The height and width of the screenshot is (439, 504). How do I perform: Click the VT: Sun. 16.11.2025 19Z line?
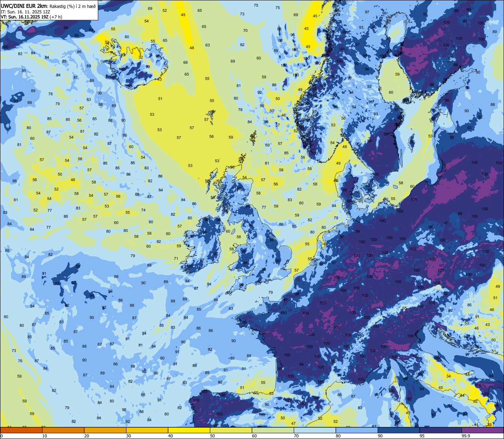pos(32,17)
